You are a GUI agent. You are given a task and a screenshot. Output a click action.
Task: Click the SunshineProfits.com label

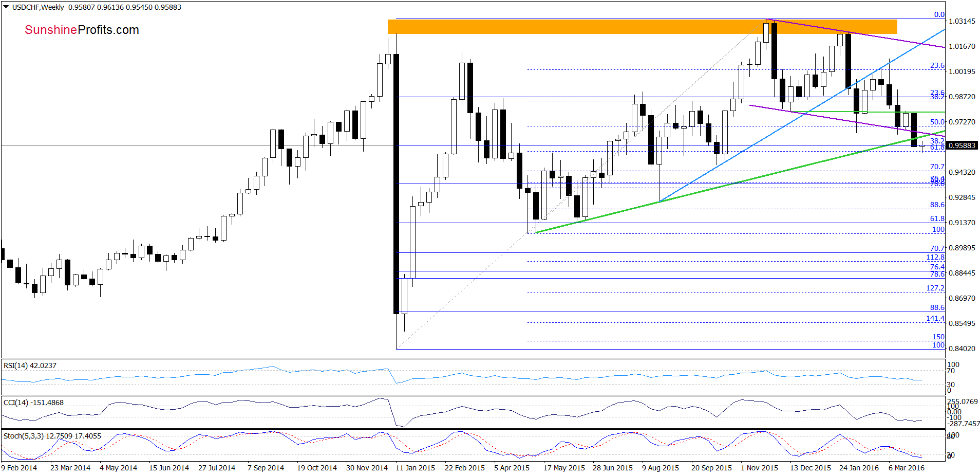[82, 30]
